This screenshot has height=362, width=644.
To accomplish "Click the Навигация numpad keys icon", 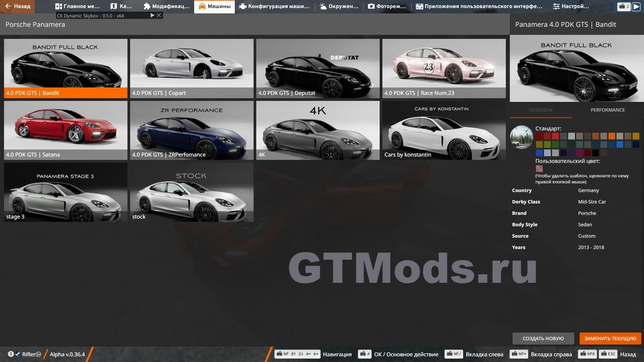I will pyautogui.click(x=297, y=354).
